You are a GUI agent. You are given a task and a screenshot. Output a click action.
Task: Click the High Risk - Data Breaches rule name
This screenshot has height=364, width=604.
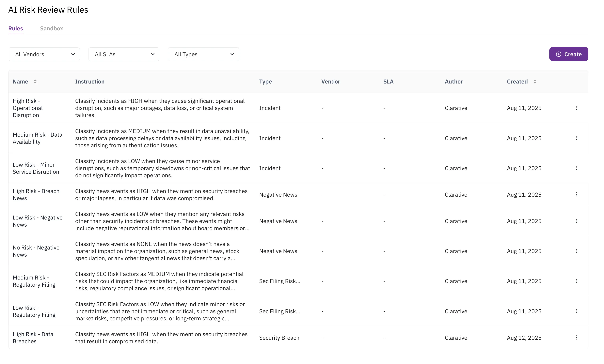(x=33, y=338)
